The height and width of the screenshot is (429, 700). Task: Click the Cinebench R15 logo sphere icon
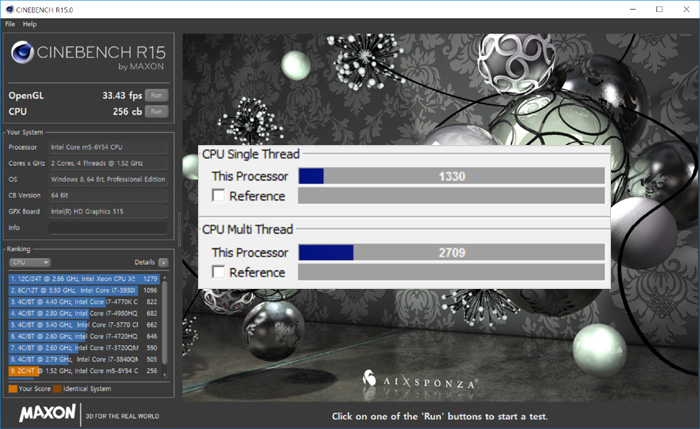coord(22,52)
